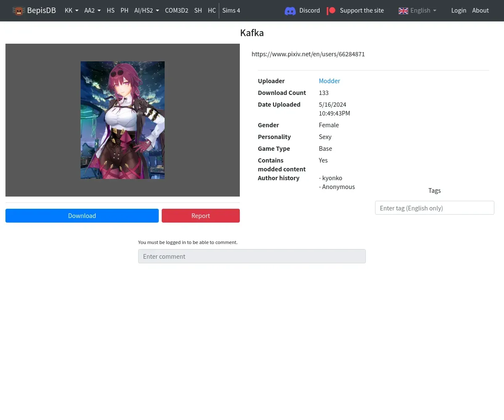Open the SH section
The height and width of the screenshot is (420, 504).
tap(198, 10)
